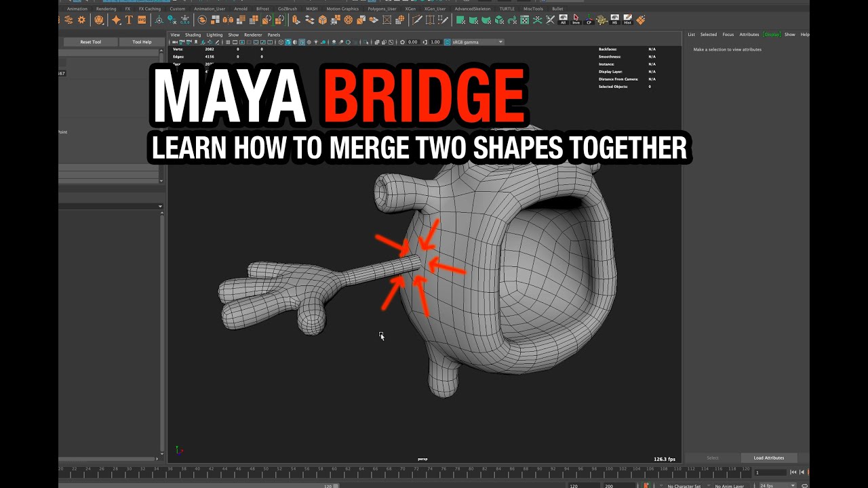Switch to the GoZBrush shelf tab
Screen dimensions: 868x488
click(288, 9)
